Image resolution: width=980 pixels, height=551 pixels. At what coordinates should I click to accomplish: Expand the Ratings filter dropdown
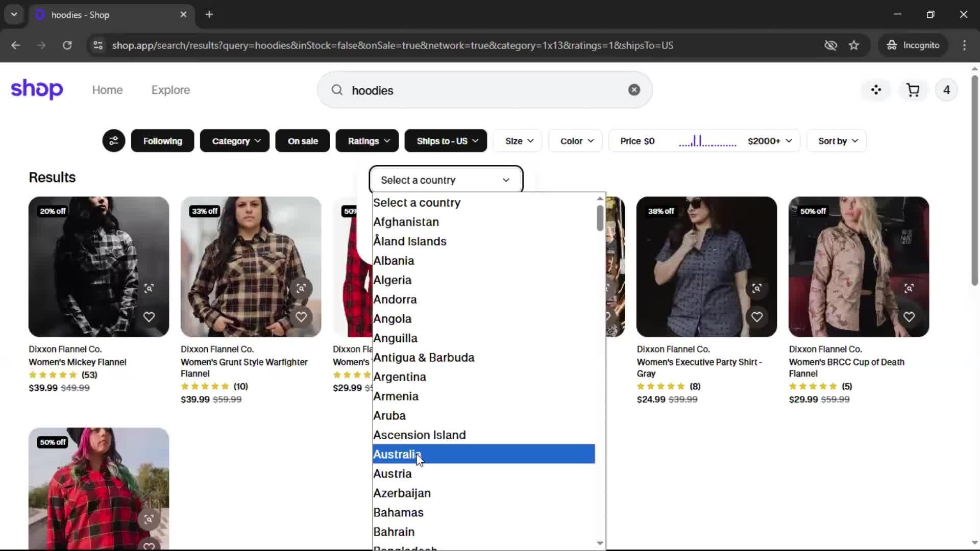pyautogui.click(x=367, y=141)
